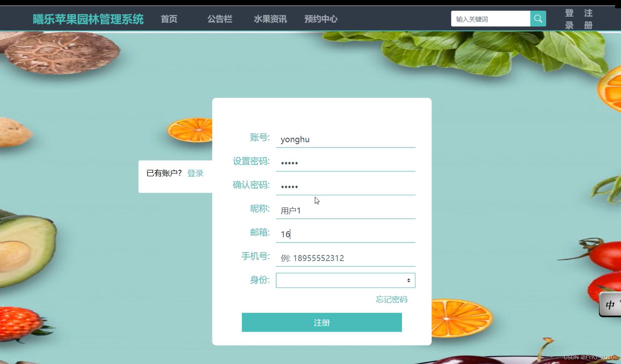Click the 忘记密码 link
The width and height of the screenshot is (621, 364).
[391, 299]
